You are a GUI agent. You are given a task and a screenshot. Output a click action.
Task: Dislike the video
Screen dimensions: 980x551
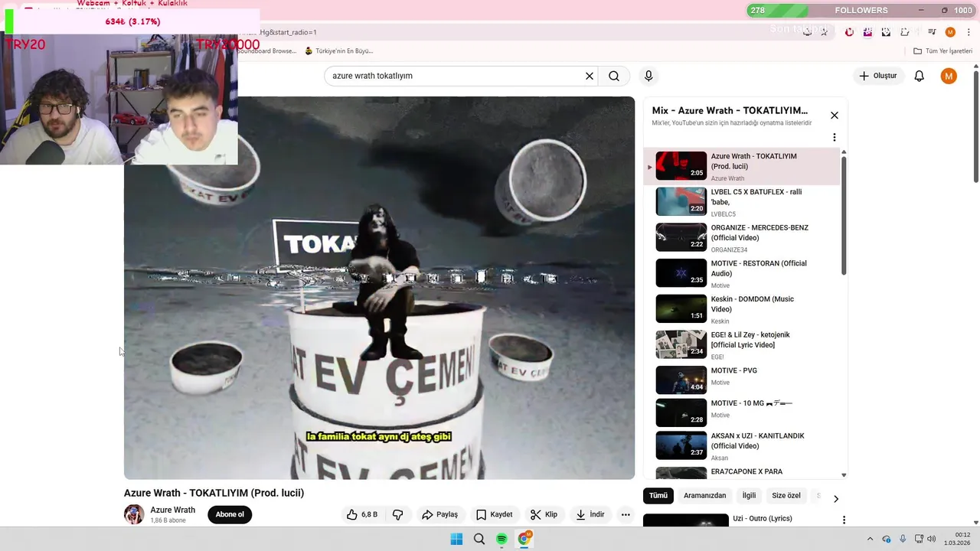(397, 514)
